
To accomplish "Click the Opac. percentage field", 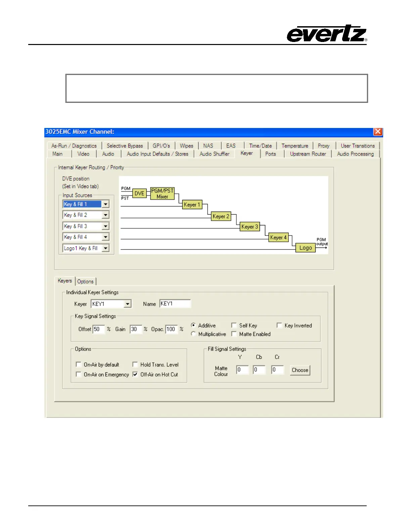I will click(171, 329).
